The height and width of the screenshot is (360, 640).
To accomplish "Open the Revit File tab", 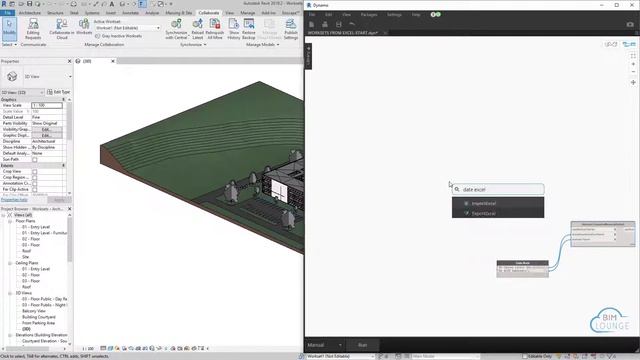I will tap(7, 13).
